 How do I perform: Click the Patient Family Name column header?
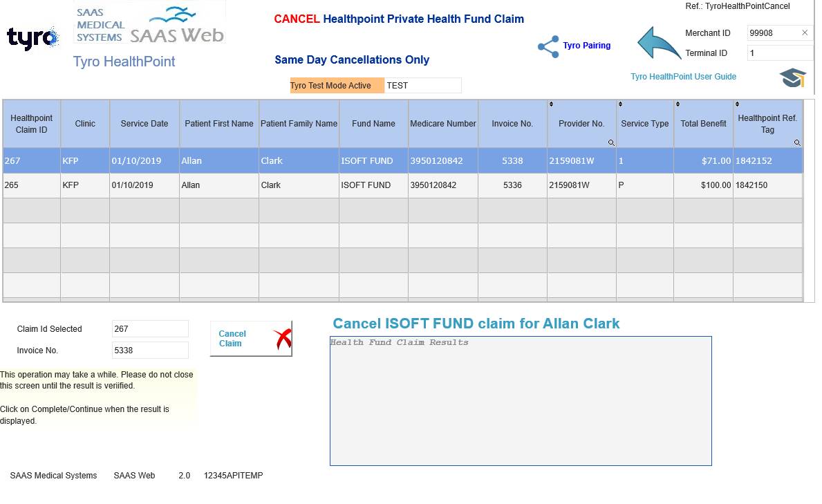click(299, 124)
